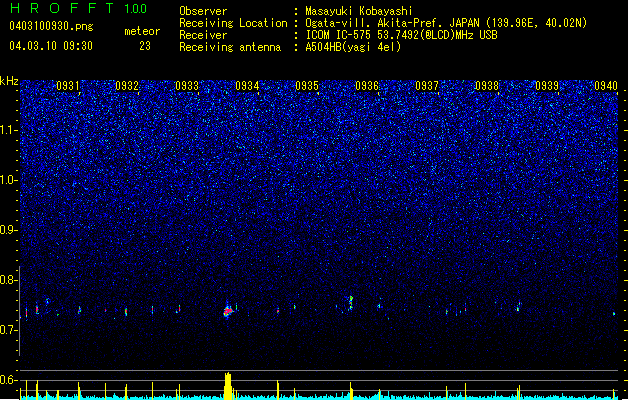Click the 0936 time marker
629x400 pixels.
(x=367, y=86)
